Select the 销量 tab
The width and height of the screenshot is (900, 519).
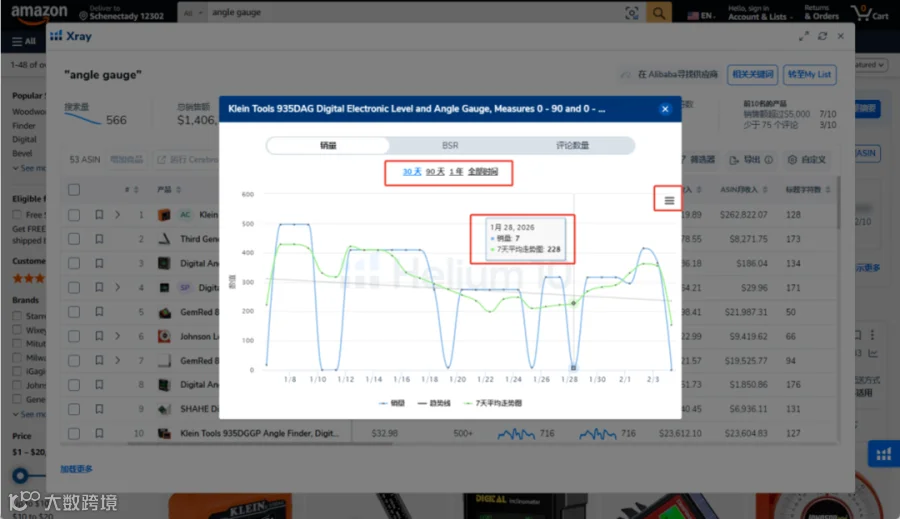click(x=328, y=145)
